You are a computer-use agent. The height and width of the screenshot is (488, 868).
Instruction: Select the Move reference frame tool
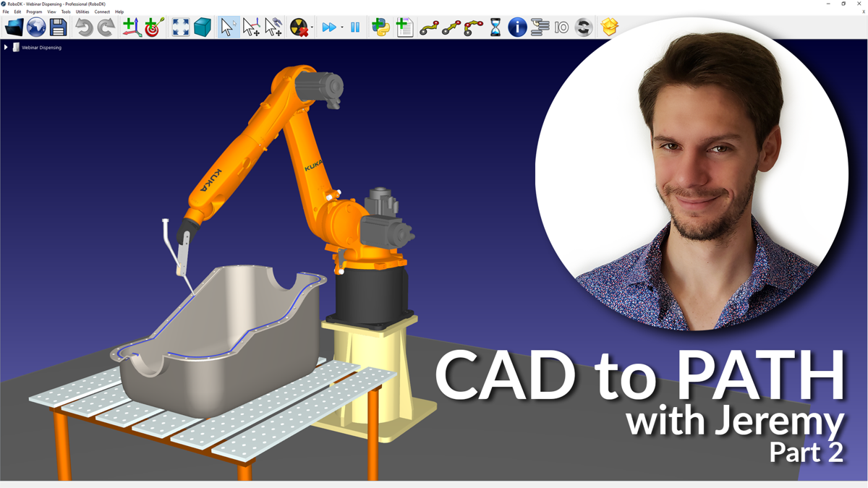click(251, 27)
